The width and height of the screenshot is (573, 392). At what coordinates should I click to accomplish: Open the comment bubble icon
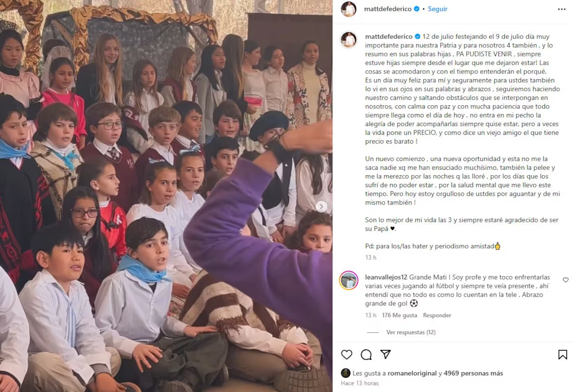coord(366,354)
